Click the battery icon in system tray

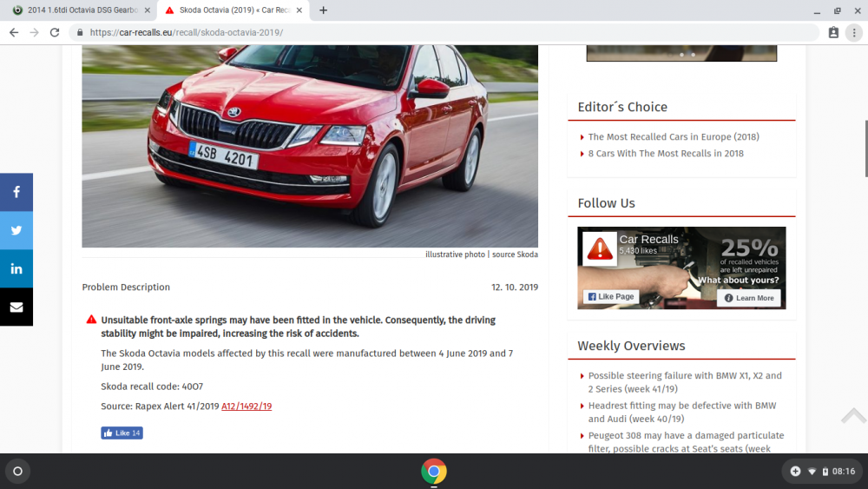point(825,472)
